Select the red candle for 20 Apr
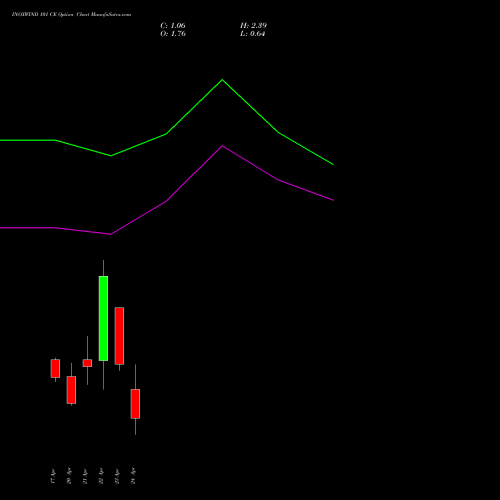 (71, 390)
